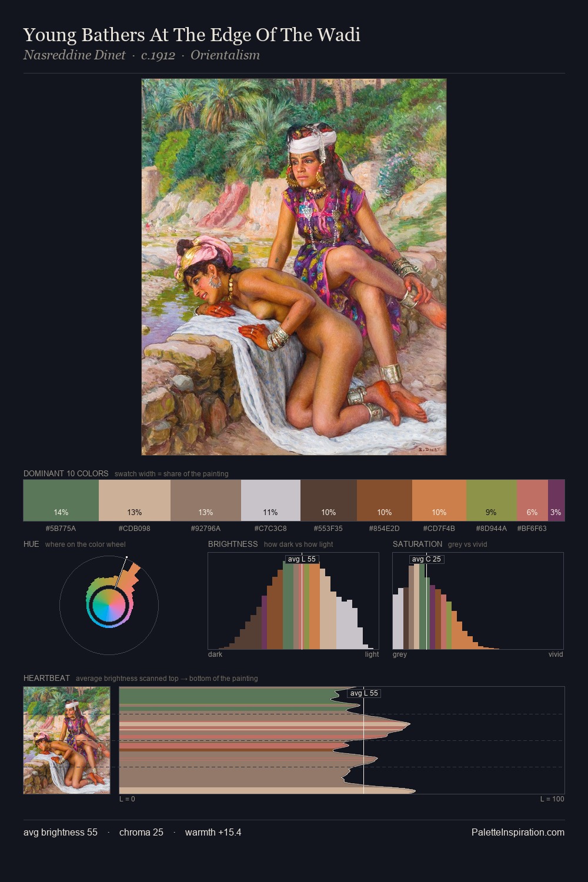Select the dark brown #553F35 swatch
The width and height of the screenshot is (588, 882).
pyautogui.click(x=329, y=500)
